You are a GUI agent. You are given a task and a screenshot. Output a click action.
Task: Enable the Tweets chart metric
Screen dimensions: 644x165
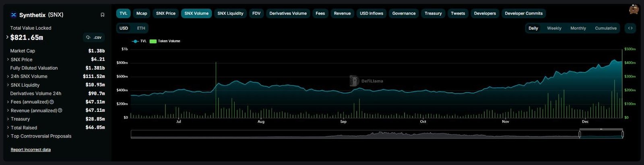pos(458,13)
